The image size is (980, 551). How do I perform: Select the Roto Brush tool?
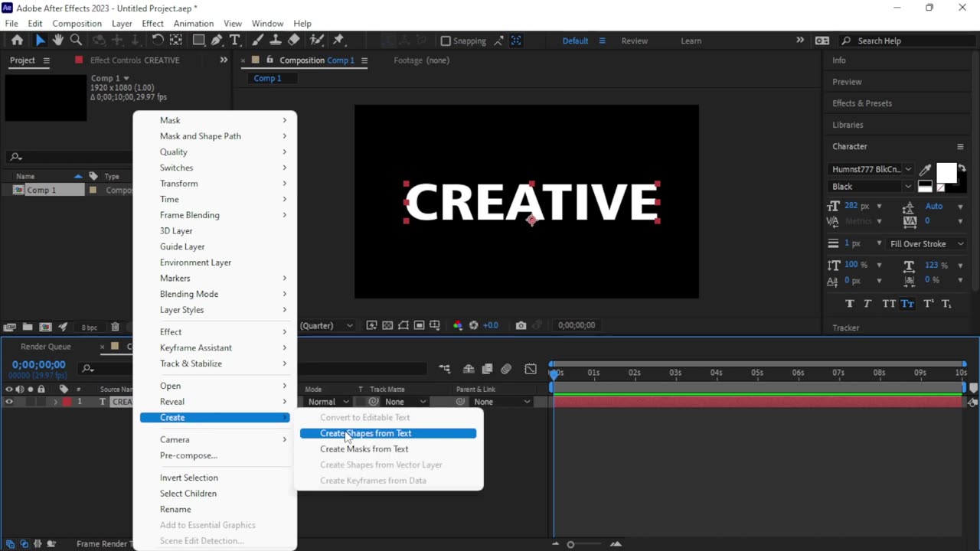316,41
